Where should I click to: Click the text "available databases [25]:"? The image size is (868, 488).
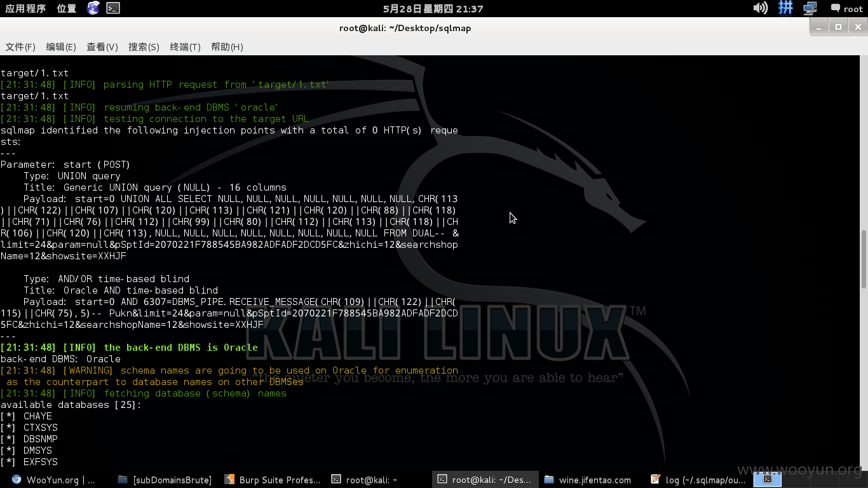click(71, 405)
